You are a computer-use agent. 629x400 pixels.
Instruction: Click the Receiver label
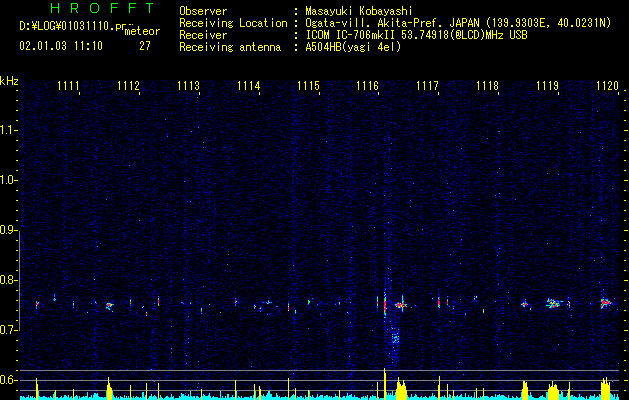pyautogui.click(x=203, y=35)
